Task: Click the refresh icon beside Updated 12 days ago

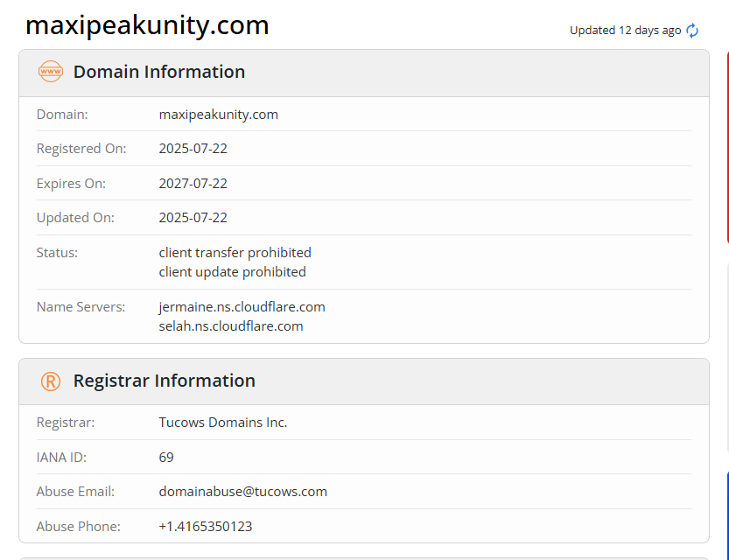Action: click(x=692, y=31)
